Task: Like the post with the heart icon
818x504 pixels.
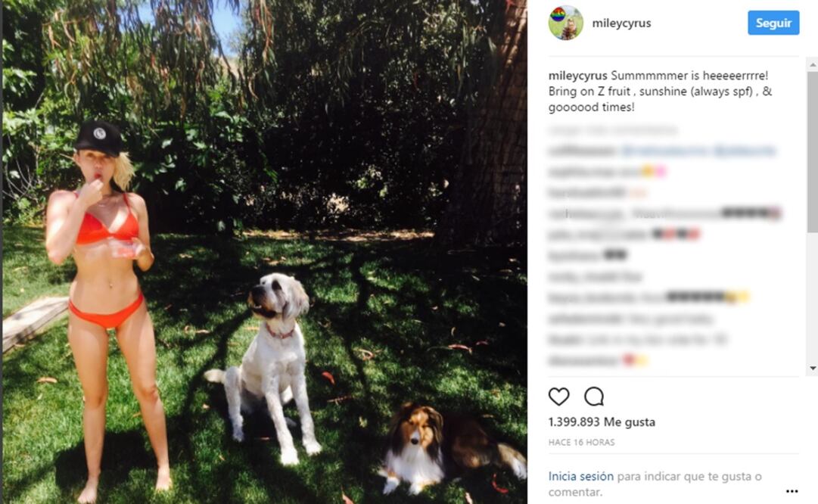Action: [x=558, y=397]
